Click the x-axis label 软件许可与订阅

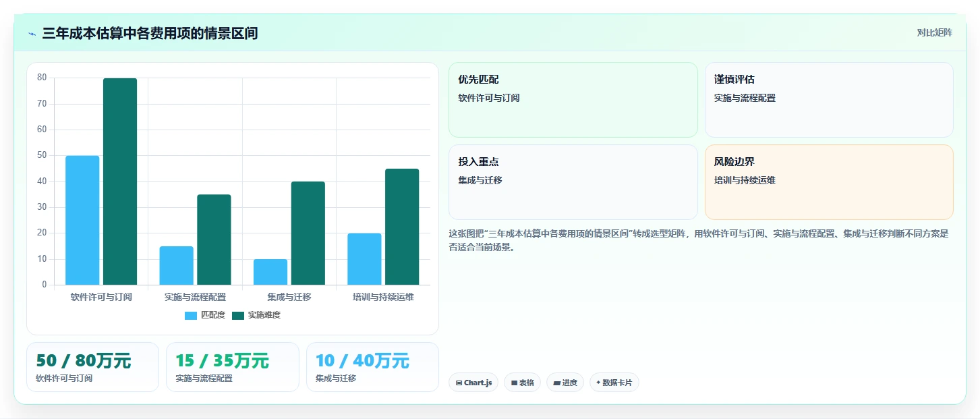(101, 297)
